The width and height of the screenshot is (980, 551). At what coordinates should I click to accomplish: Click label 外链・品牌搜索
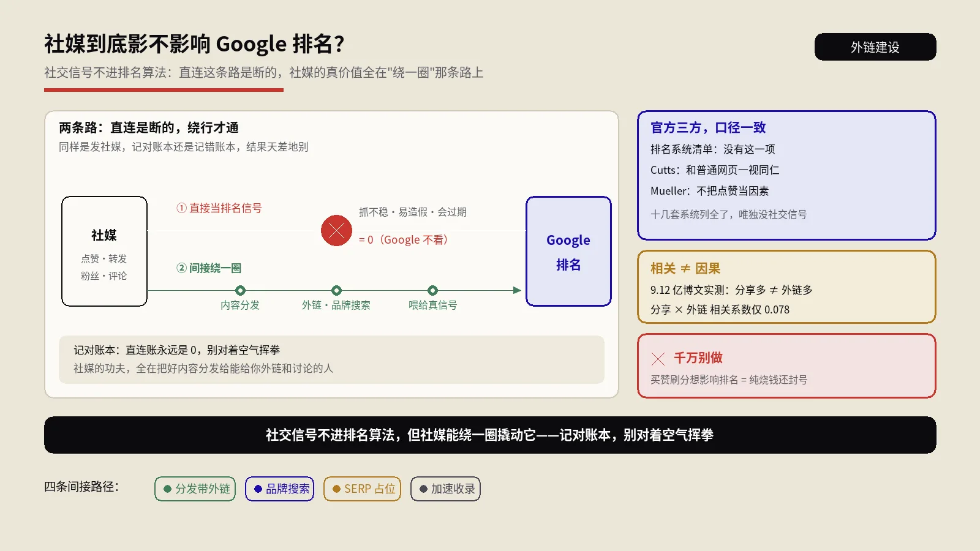coord(336,305)
